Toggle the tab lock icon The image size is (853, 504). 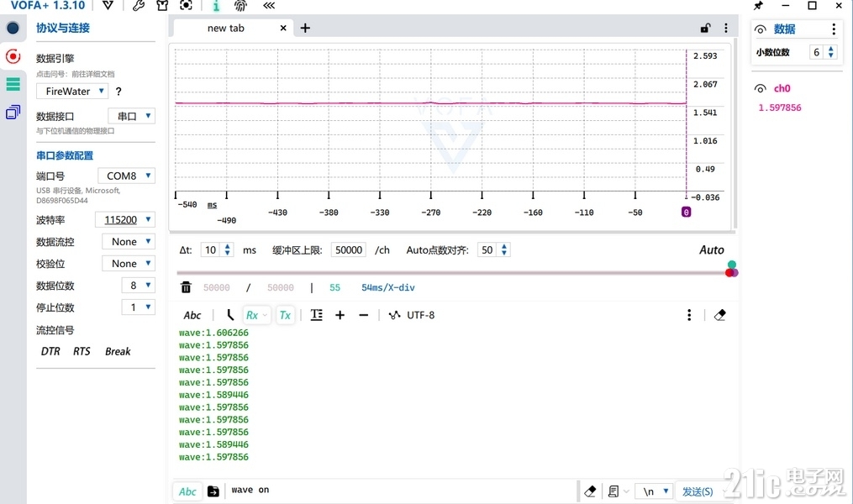(706, 28)
